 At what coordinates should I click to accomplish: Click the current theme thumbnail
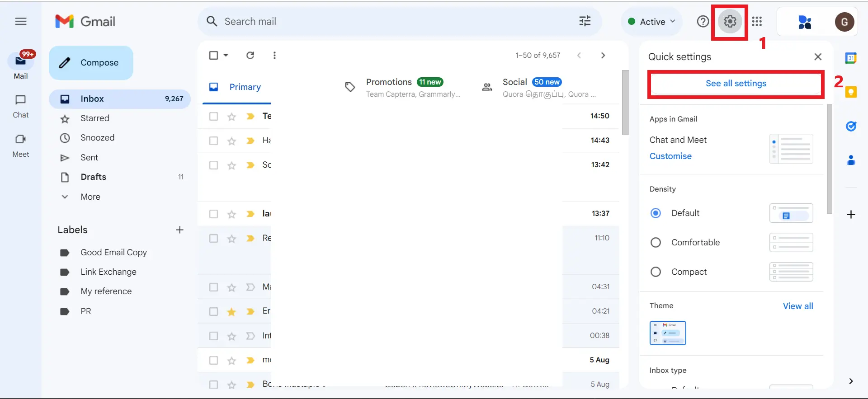pos(668,333)
